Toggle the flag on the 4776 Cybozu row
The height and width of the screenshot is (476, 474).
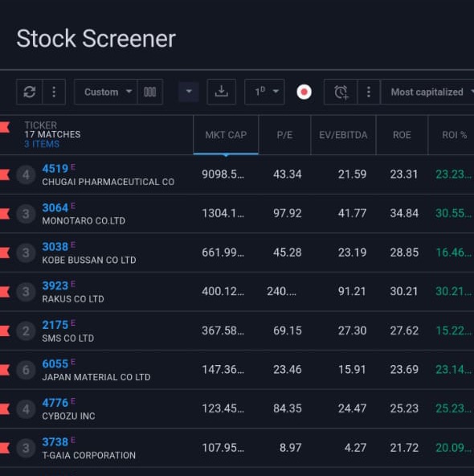point(5,409)
